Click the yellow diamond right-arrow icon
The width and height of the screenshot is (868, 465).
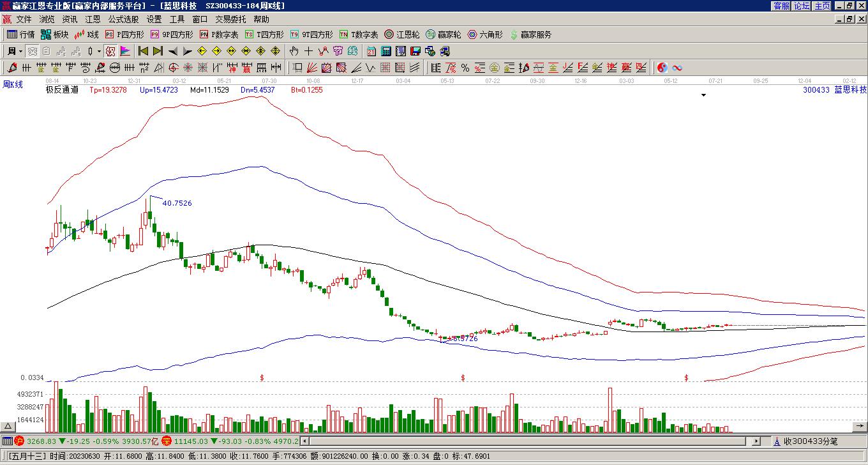216,51
